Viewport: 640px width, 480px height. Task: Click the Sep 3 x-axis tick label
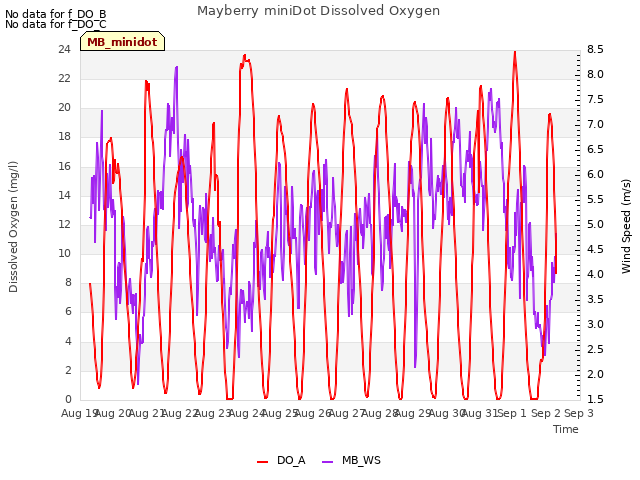pos(579,413)
